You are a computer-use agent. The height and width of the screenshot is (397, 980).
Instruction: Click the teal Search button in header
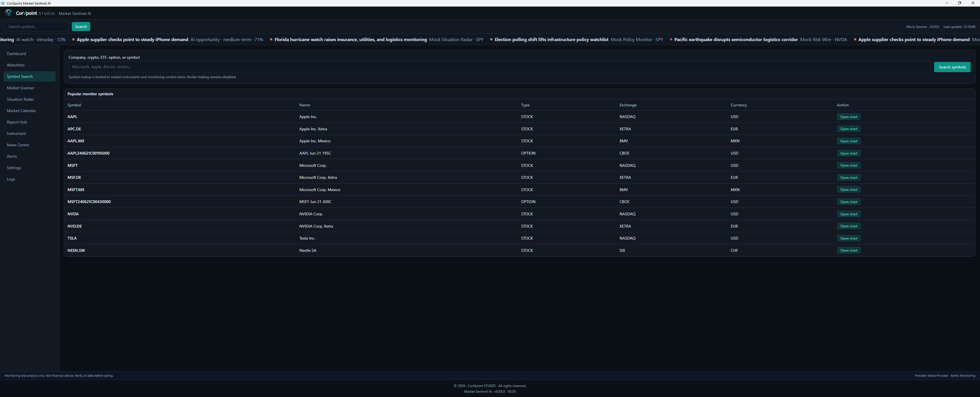(81, 26)
